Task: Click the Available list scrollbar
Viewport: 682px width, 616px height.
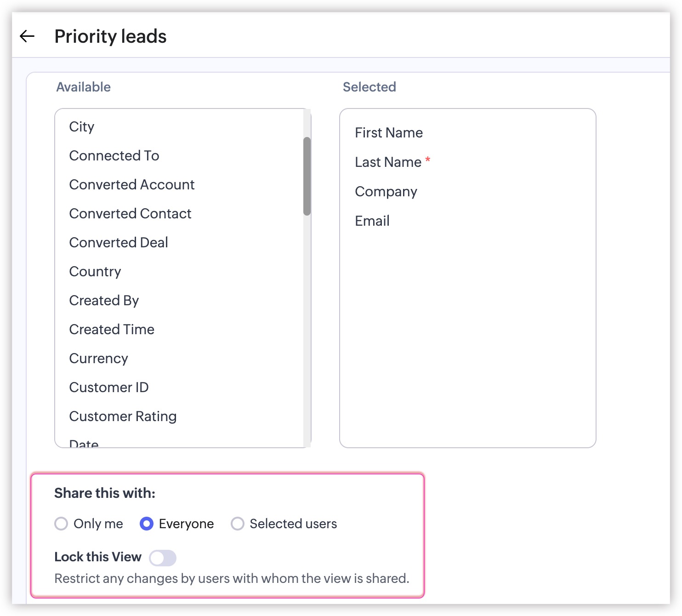Action: click(x=307, y=176)
